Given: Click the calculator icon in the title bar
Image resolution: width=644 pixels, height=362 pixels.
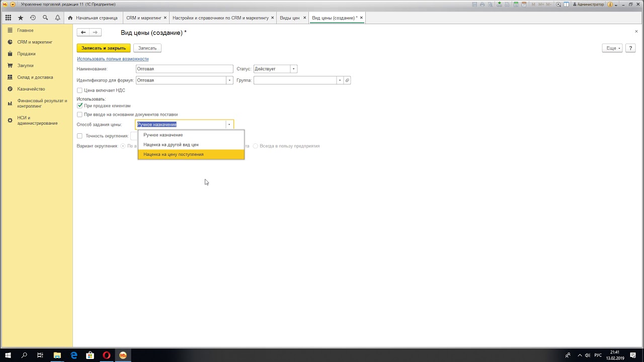Looking at the screenshot, I should [x=516, y=4].
